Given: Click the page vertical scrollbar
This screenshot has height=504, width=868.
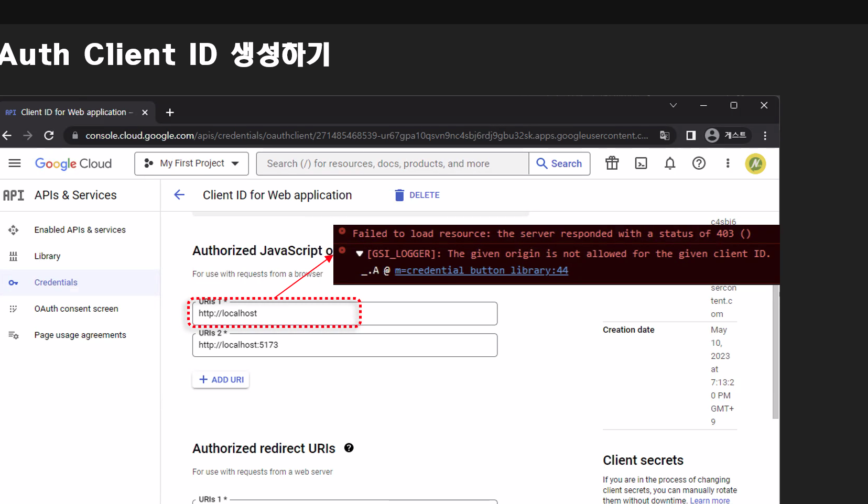Looking at the screenshot, I should point(776,351).
